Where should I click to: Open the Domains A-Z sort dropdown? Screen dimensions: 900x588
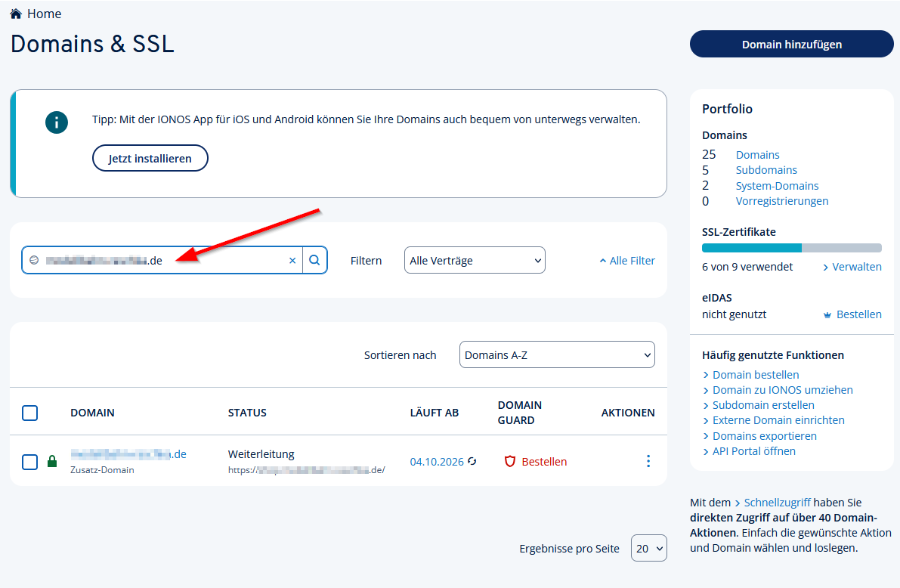pos(557,355)
